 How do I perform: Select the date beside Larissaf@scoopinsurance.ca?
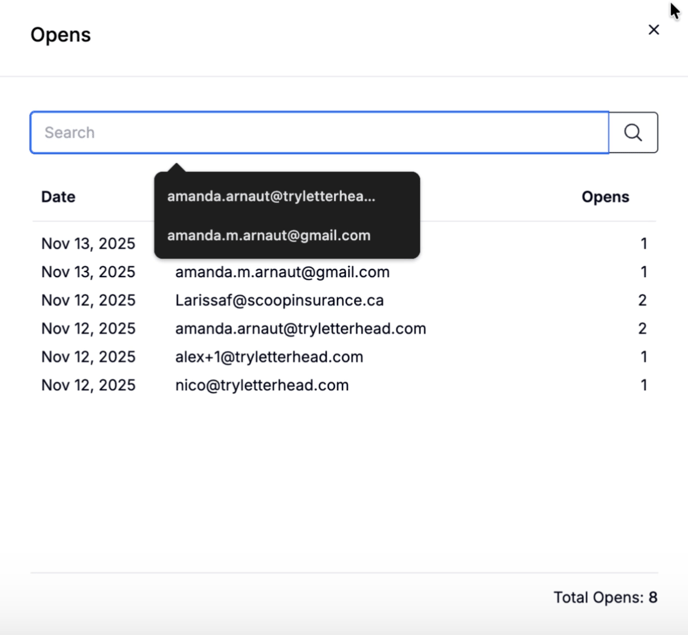point(88,300)
